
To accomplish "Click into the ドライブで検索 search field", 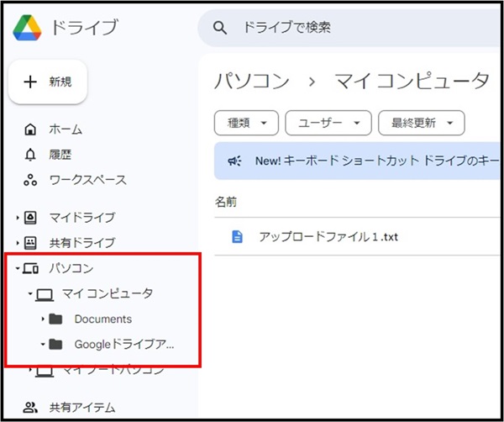I will pyautogui.click(x=353, y=29).
